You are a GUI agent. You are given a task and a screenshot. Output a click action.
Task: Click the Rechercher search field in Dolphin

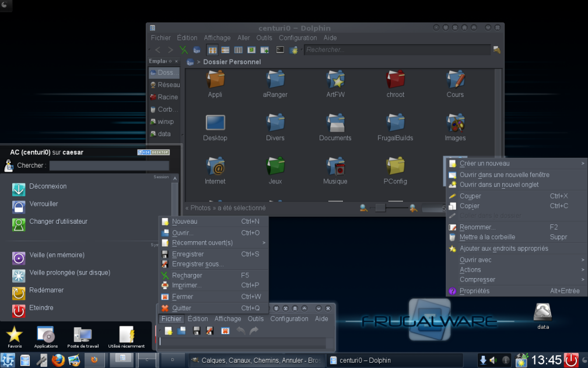pos(397,50)
